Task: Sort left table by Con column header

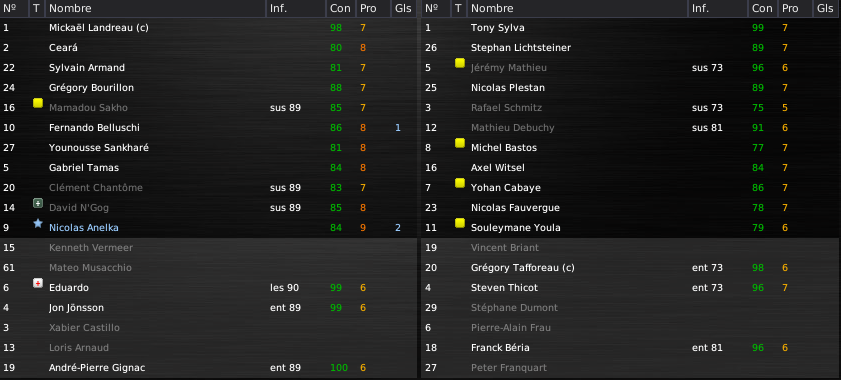Action: pyautogui.click(x=341, y=9)
